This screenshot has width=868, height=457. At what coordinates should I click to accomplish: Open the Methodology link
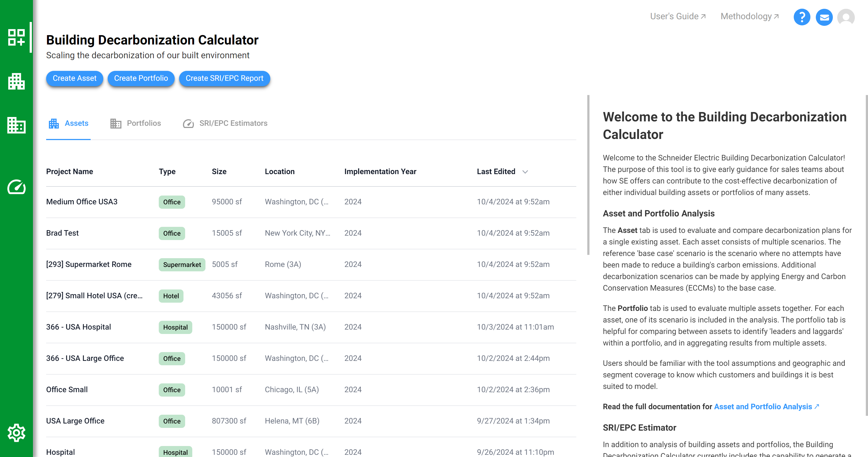point(749,16)
